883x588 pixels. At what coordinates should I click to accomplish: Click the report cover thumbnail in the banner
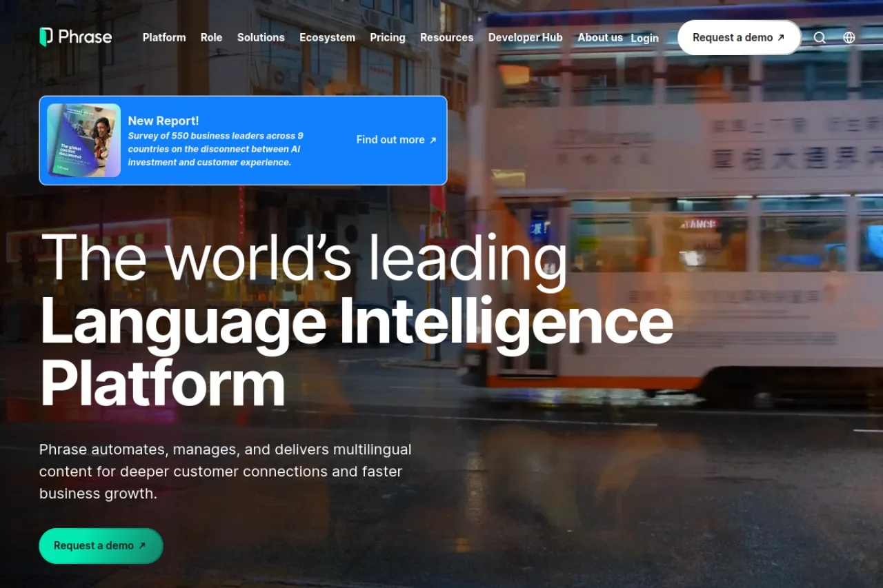[84, 141]
